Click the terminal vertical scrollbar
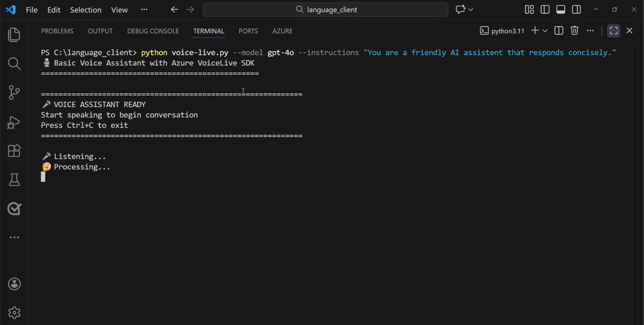The image size is (644, 325). [639, 186]
